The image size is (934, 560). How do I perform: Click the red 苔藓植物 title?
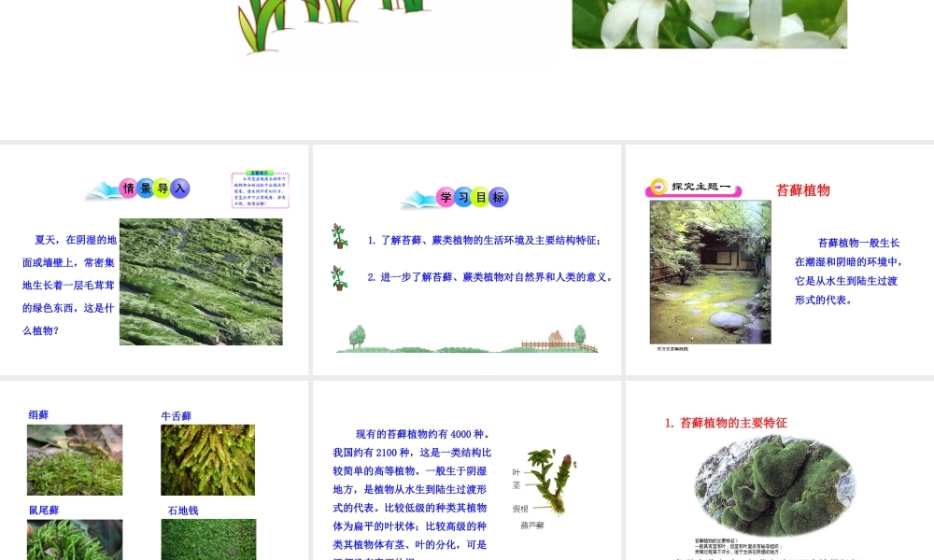coord(803,190)
